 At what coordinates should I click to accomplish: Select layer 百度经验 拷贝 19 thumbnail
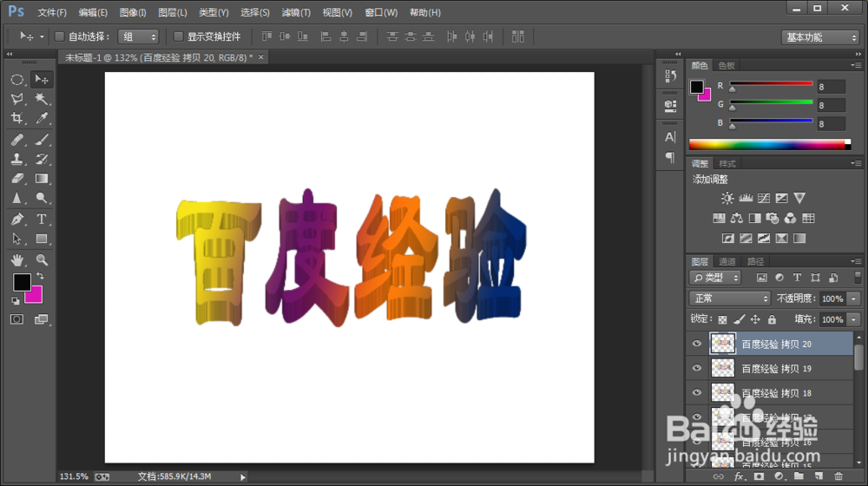pos(722,368)
